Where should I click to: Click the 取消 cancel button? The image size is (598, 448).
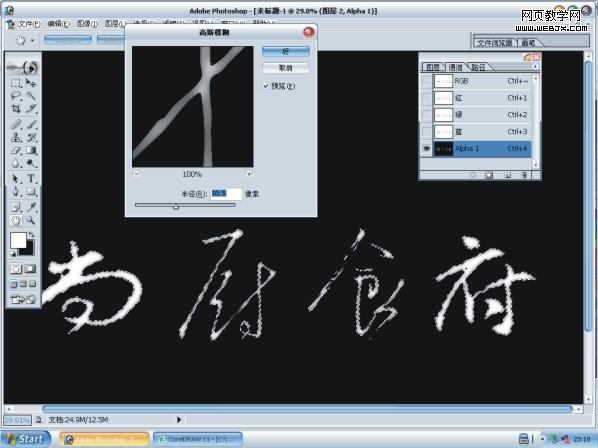click(x=285, y=68)
